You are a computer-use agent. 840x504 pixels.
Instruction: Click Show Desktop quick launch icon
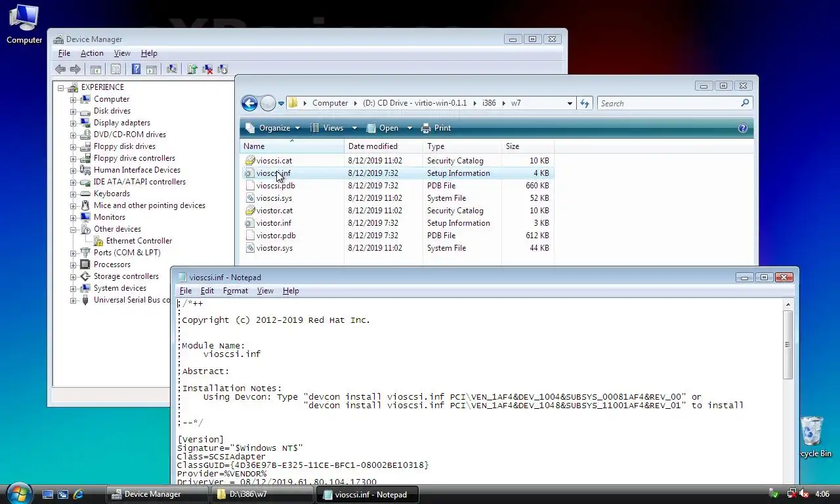click(x=48, y=494)
